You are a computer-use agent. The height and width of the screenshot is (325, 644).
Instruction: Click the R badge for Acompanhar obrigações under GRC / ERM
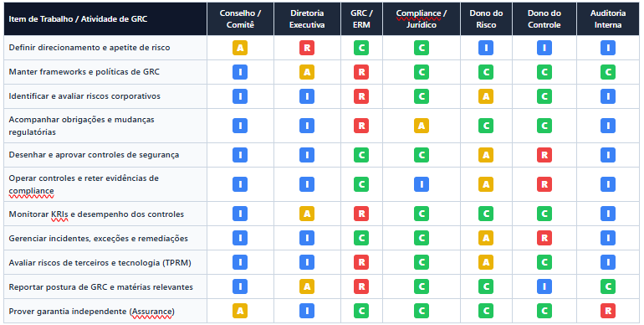(361, 126)
